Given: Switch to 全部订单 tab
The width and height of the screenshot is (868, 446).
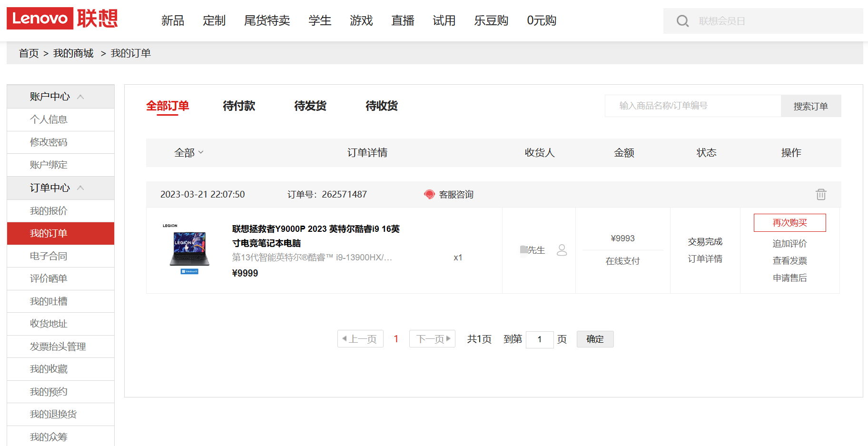Looking at the screenshot, I should 168,106.
